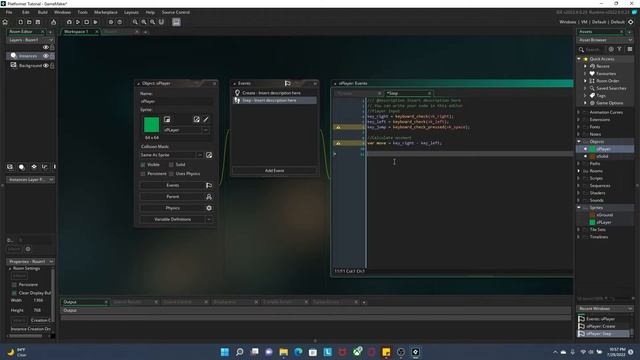Viewport: 640px width, 360px height.
Task: Click the Add Event button
Action: pos(274,171)
